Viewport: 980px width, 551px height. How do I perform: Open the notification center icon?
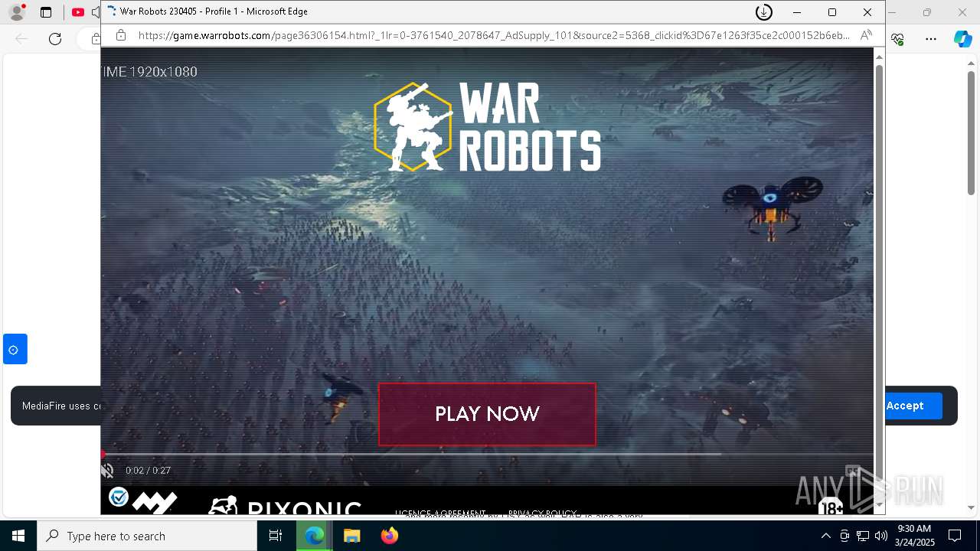pyautogui.click(x=955, y=536)
